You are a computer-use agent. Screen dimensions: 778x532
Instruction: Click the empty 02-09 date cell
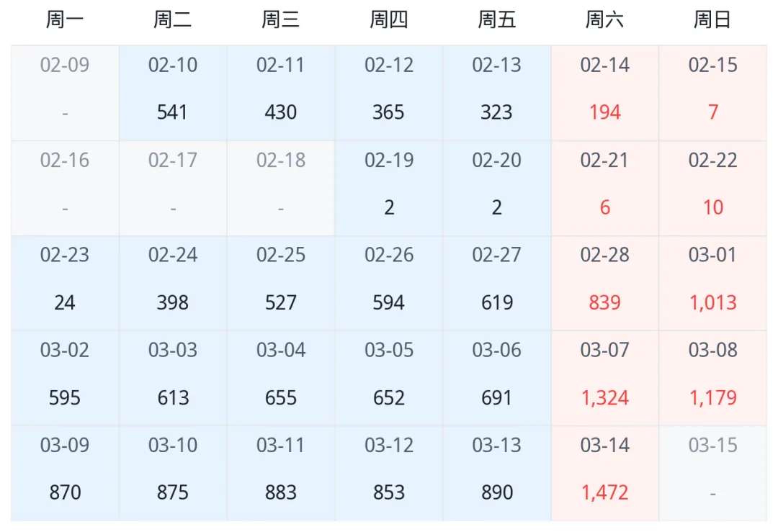coord(65,93)
